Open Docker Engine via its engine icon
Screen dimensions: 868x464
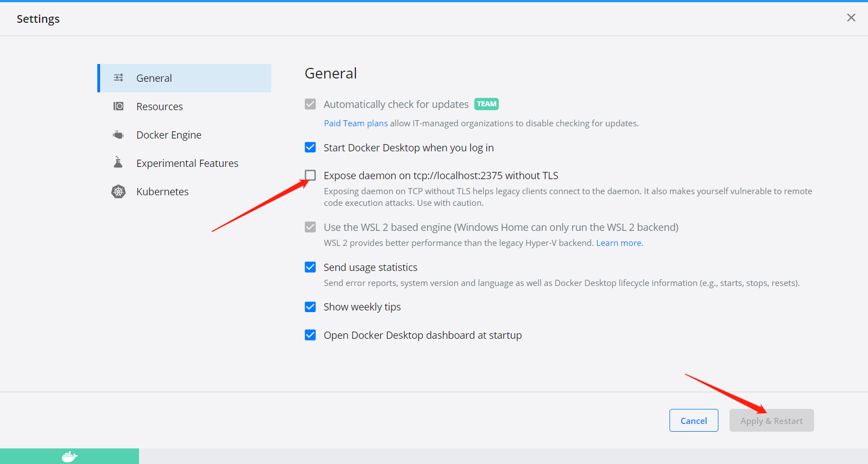point(118,134)
